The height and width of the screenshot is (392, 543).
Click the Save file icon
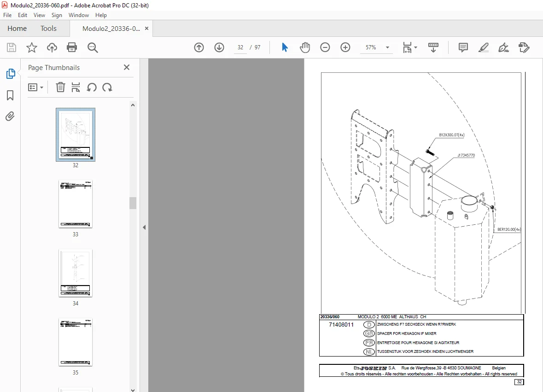pos(12,47)
